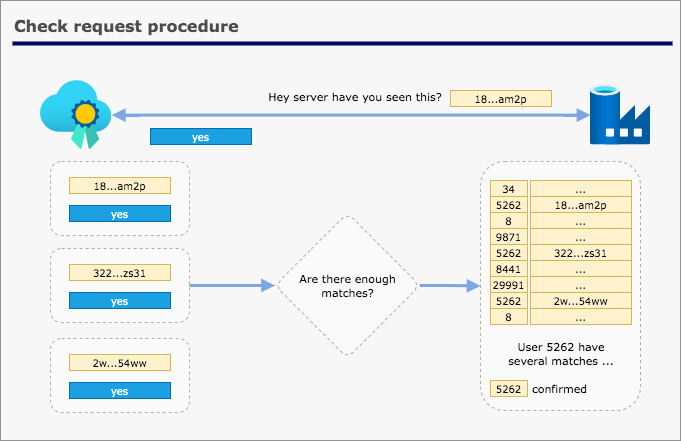Click the 'Are there enough matches?' diamond

pyautogui.click(x=347, y=285)
